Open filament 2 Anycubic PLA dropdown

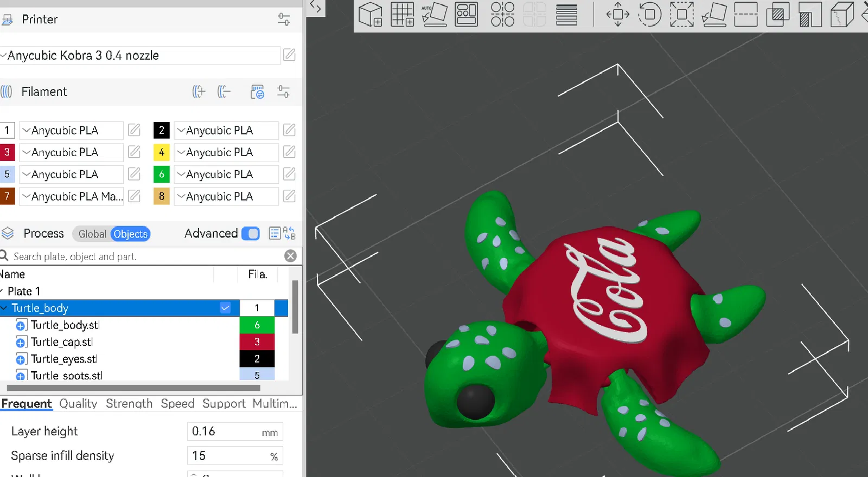click(x=226, y=130)
